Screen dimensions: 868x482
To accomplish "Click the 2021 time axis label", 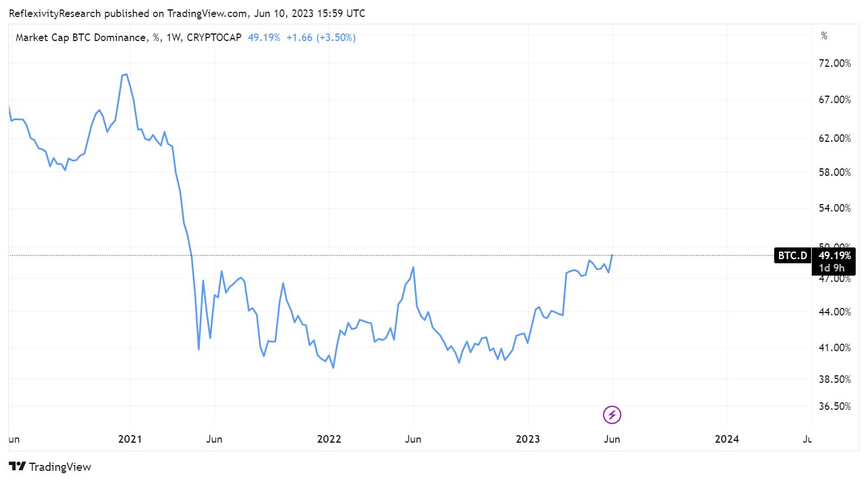I will tap(130, 439).
